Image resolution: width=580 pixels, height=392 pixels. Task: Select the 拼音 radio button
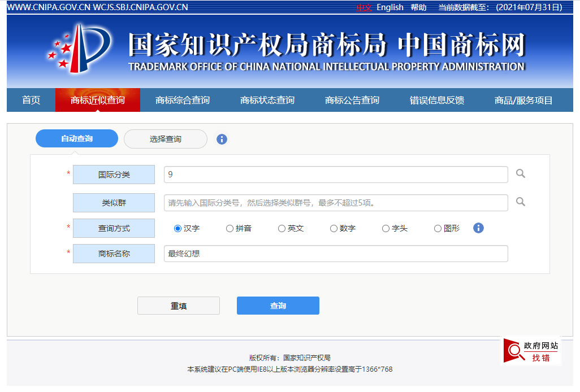(230, 229)
